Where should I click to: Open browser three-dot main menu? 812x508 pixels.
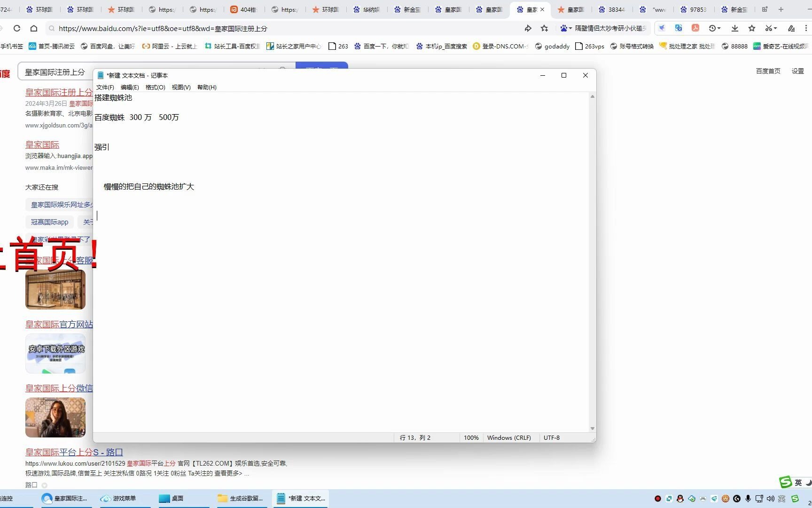click(806, 28)
